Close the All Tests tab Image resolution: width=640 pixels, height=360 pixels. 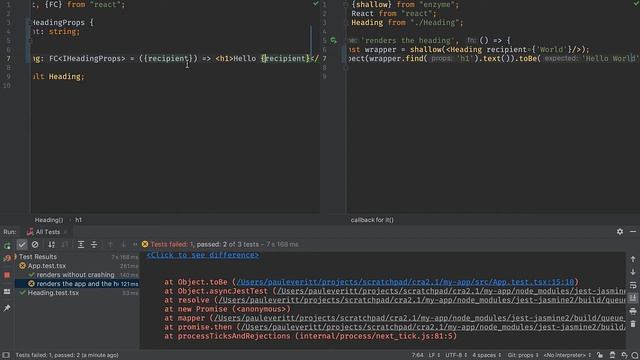click(65, 232)
